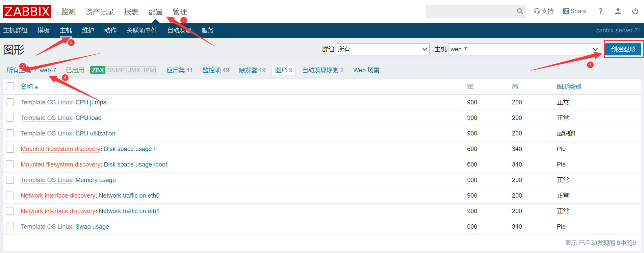Open the 图形 9 tab
The image size is (644, 253).
click(284, 70)
